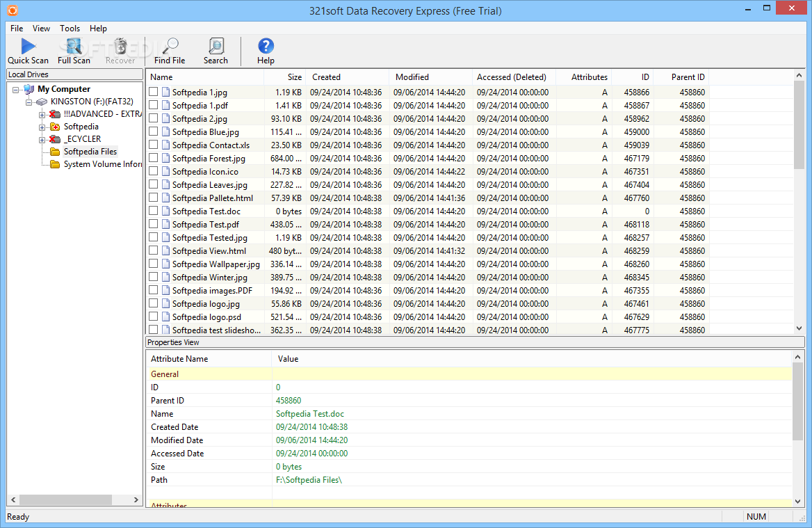Click the KINGSTON (F:) drive icon
Image resolution: width=812 pixels, height=528 pixels.
click(x=42, y=102)
